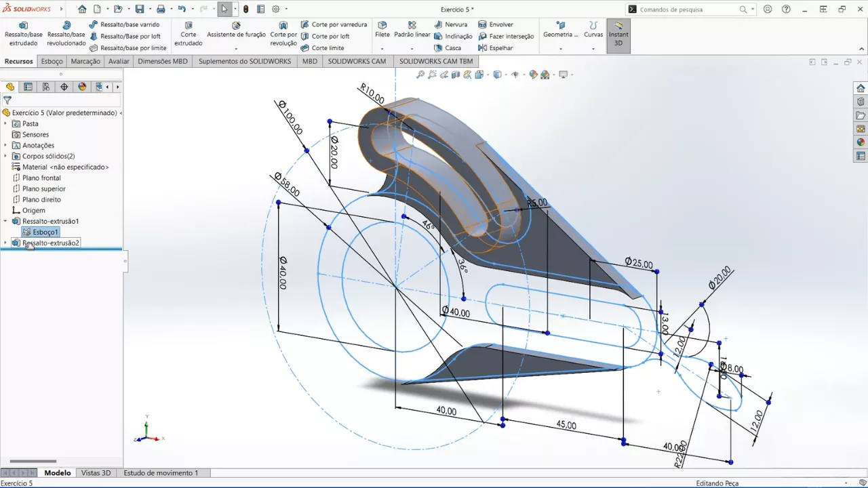Open the DisplayManager color sphere tab
868x488 pixels.
[x=82, y=87]
